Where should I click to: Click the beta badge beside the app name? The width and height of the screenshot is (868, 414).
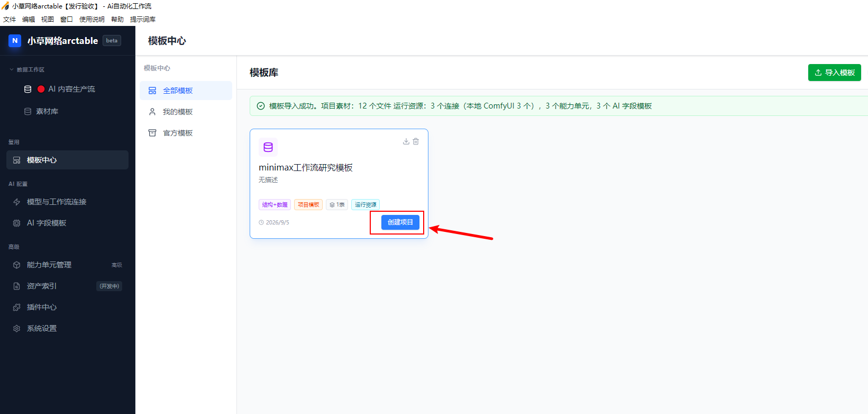click(112, 41)
